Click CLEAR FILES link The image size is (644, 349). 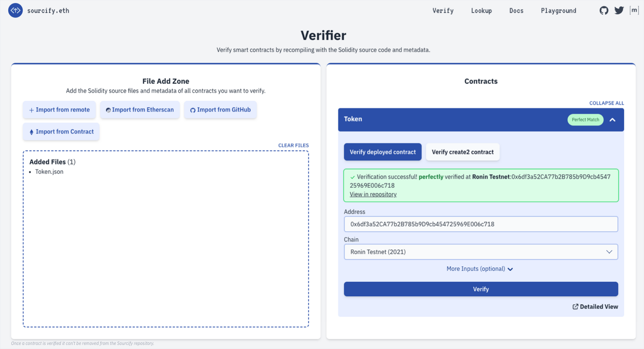pyautogui.click(x=293, y=145)
